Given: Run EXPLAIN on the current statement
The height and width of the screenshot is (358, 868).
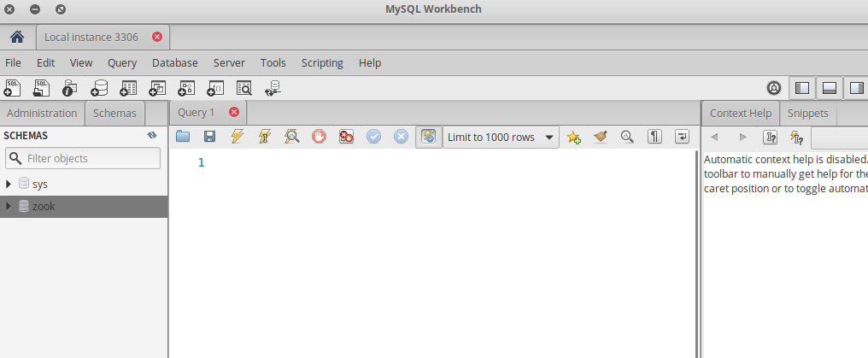Looking at the screenshot, I should click(x=291, y=137).
